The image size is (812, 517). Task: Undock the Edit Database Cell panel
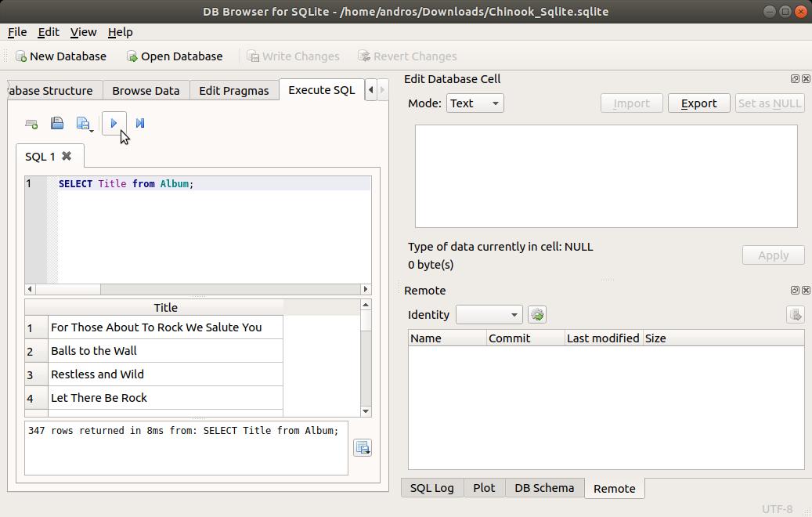point(795,78)
